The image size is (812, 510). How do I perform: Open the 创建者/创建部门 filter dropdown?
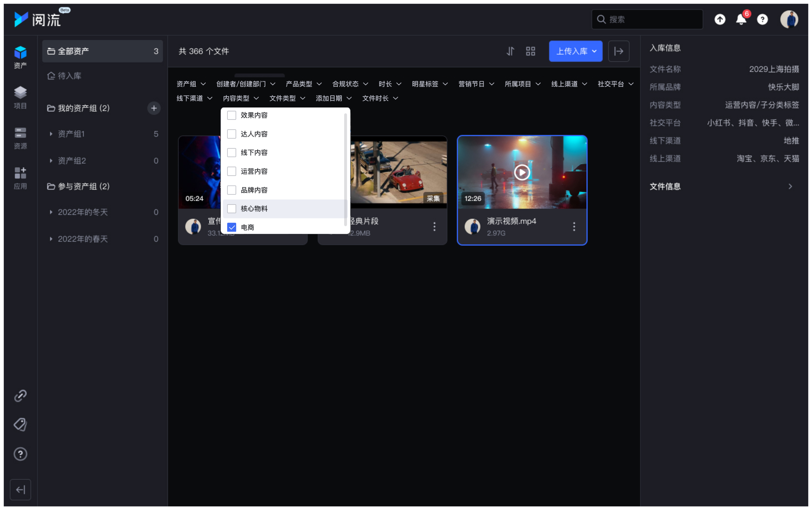[245, 84]
